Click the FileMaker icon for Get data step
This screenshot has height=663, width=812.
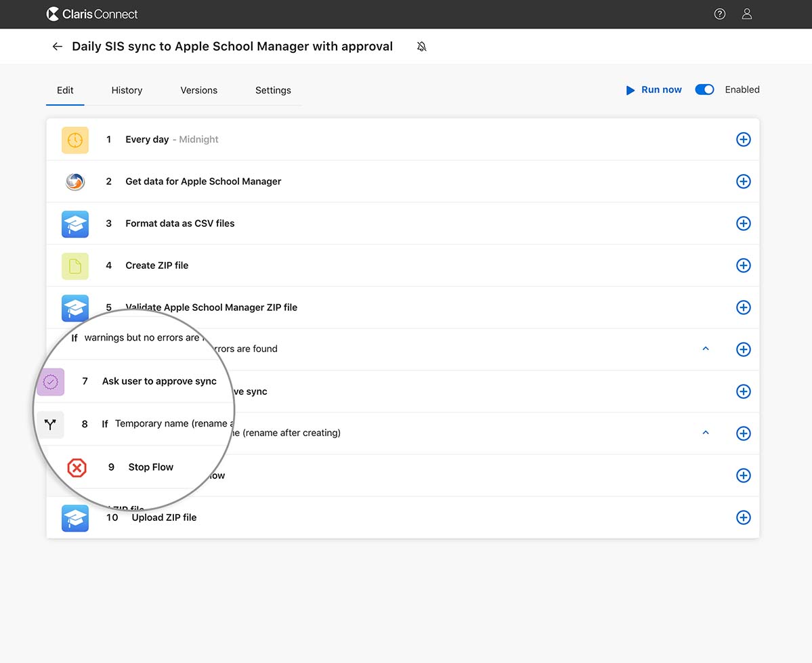tap(75, 181)
